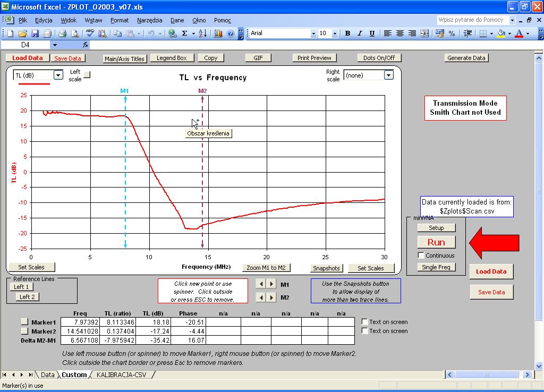The width and height of the screenshot is (544, 392).
Task: Apply bold formatting
Action: pos(347,33)
